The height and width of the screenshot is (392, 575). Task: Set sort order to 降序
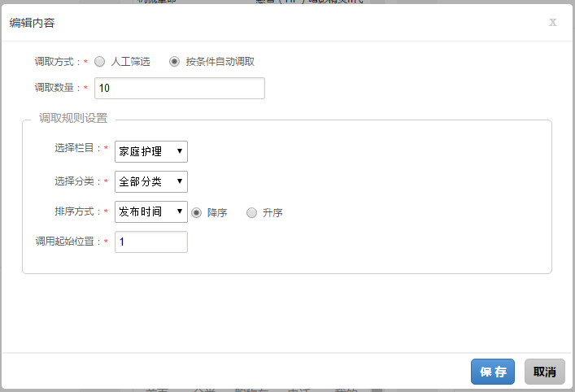pos(197,213)
